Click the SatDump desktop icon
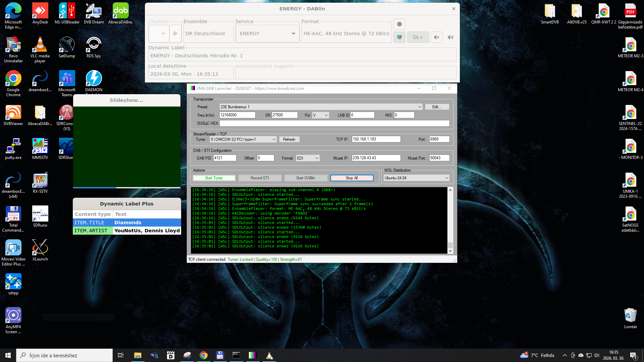644x362 pixels. pos(67,47)
